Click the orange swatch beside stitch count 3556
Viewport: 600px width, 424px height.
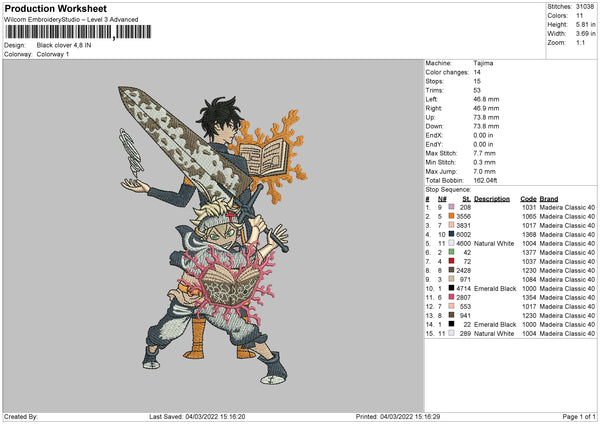pos(452,216)
